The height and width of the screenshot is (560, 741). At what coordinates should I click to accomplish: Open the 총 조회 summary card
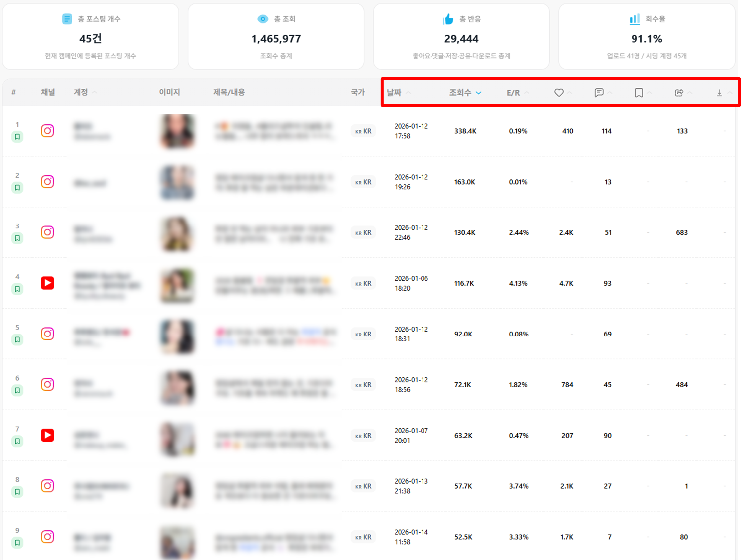tap(276, 37)
